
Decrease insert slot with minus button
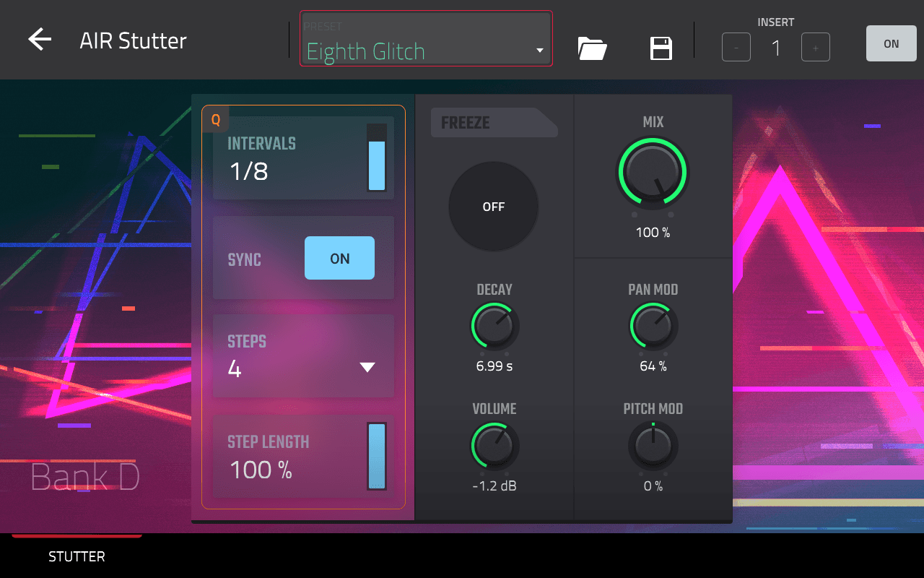point(736,48)
